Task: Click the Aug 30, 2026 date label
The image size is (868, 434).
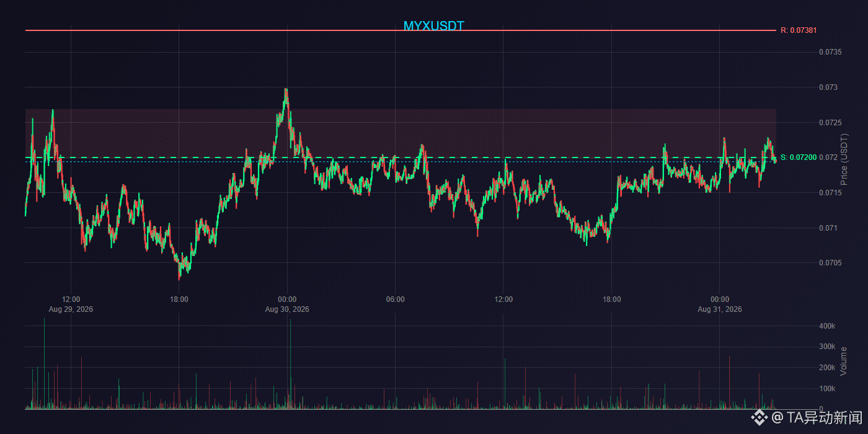Action: [x=287, y=309]
